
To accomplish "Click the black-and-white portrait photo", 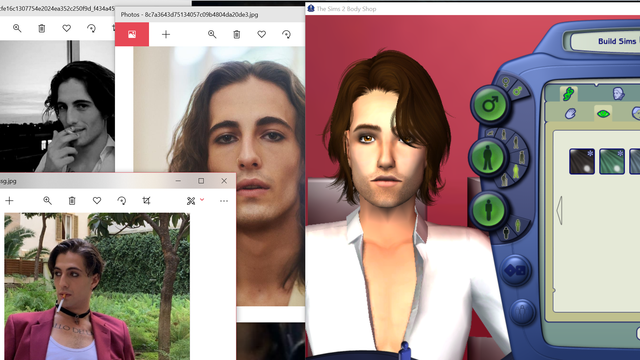I will click(57, 106).
